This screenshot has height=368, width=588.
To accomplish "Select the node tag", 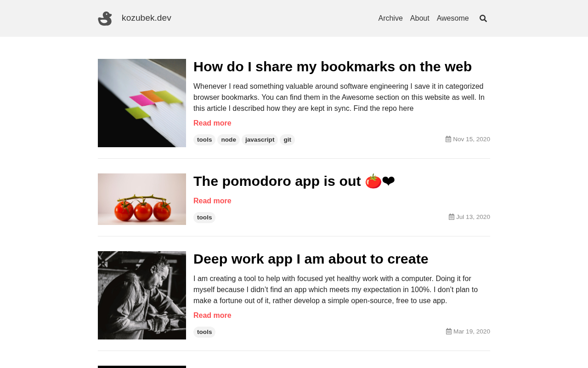I will 228,140.
